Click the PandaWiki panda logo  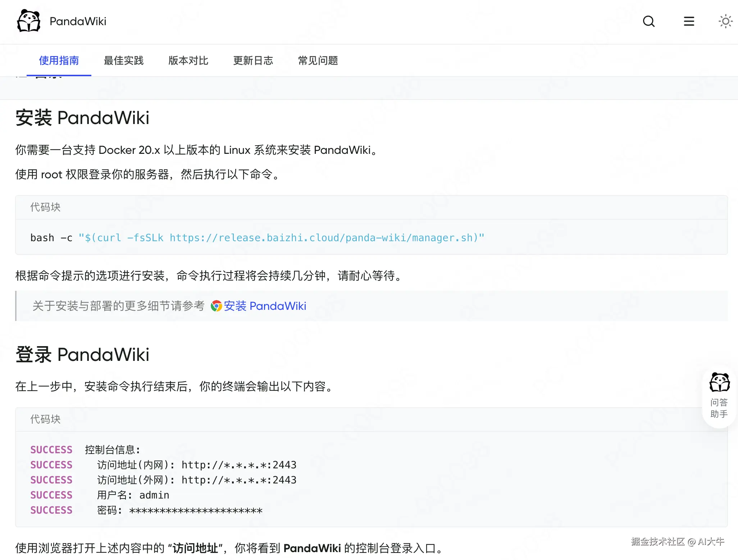point(29,21)
